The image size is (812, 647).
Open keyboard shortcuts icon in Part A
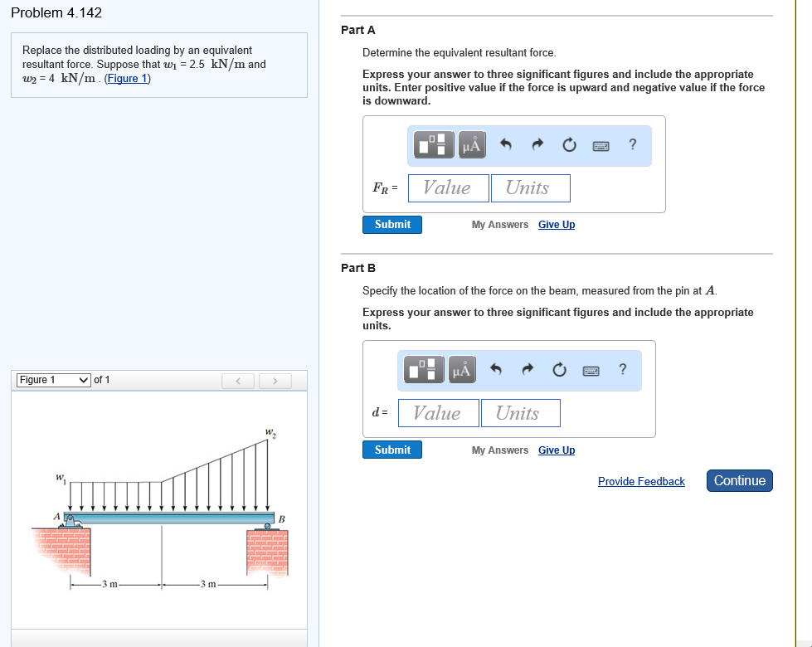[600, 146]
